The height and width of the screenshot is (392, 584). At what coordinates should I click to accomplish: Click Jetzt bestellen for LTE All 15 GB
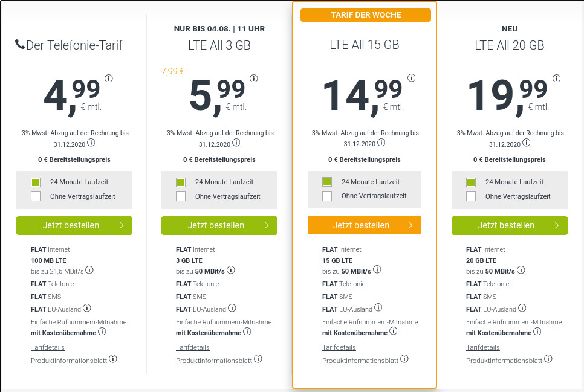(x=365, y=224)
